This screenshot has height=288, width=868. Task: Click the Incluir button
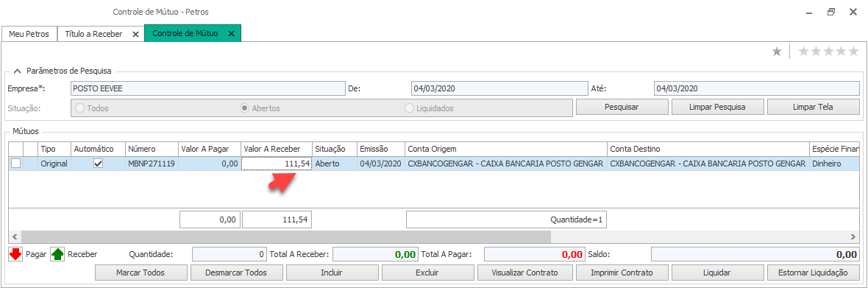[x=332, y=273]
